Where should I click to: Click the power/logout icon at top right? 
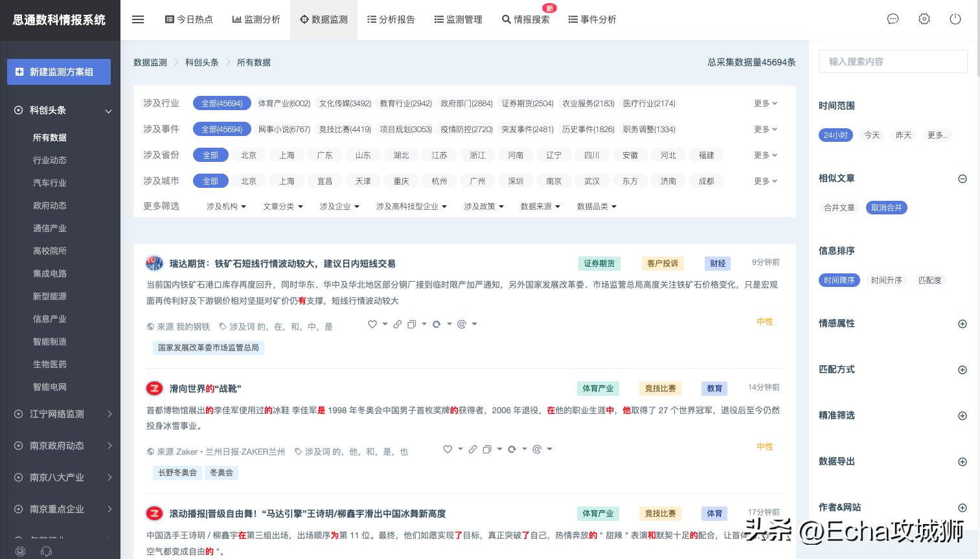tap(955, 19)
